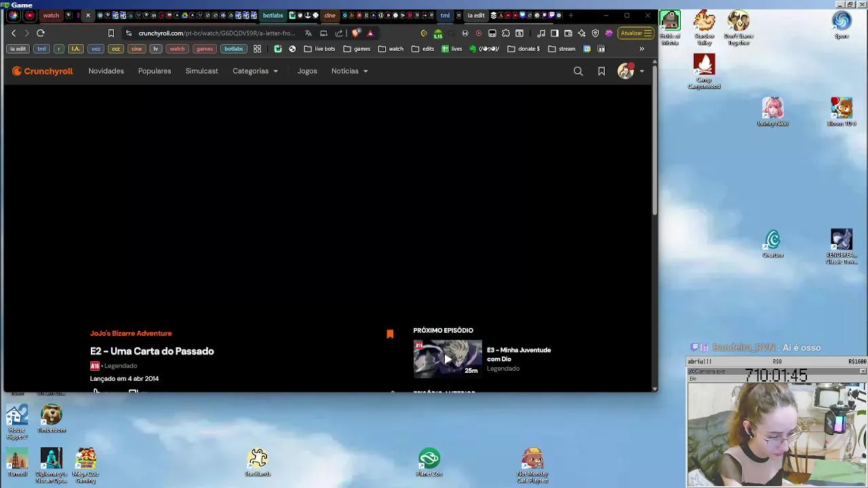
Task: Open the Creatura desktop shortcut
Action: point(772,244)
